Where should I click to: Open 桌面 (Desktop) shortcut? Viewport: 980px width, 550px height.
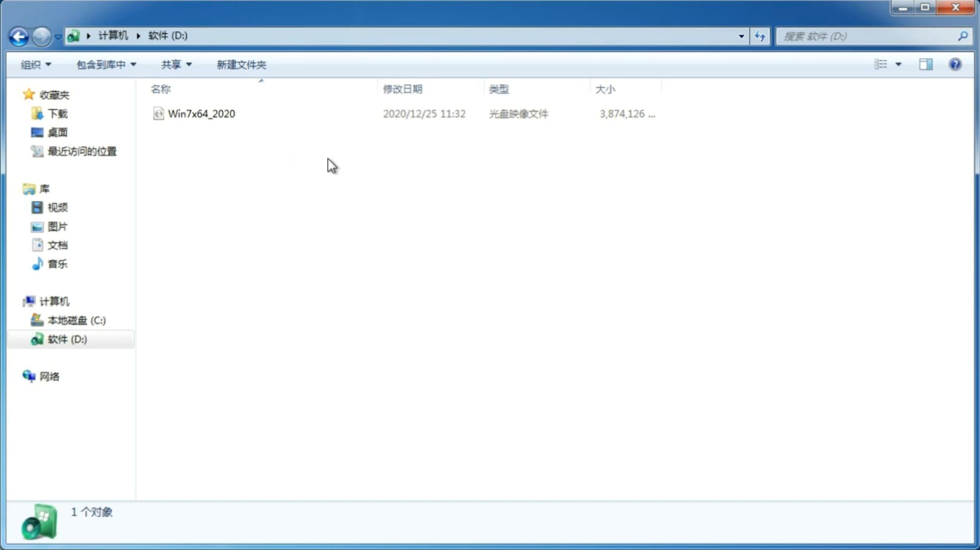[x=56, y=132]
